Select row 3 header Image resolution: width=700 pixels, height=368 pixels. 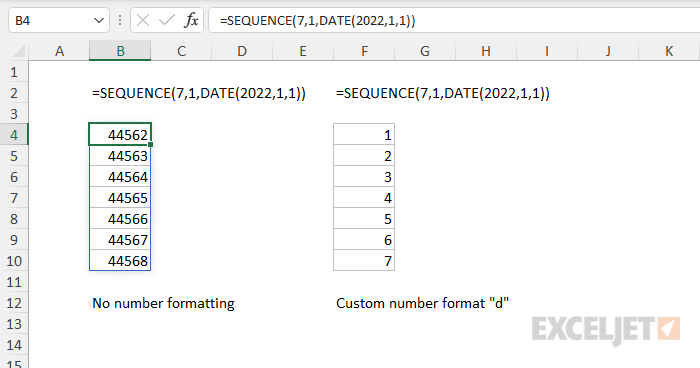pos(14,114)
